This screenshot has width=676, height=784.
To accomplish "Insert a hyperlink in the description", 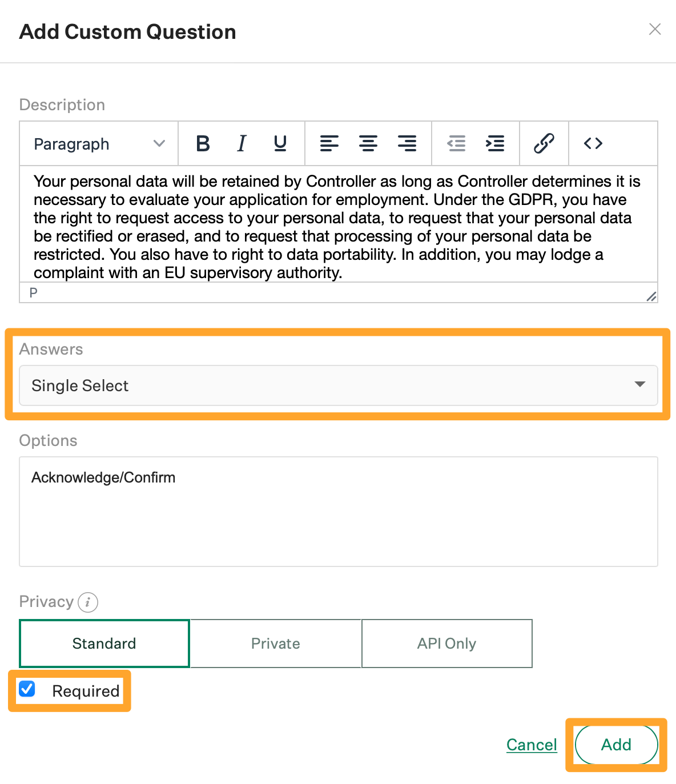I will (544, 143).
